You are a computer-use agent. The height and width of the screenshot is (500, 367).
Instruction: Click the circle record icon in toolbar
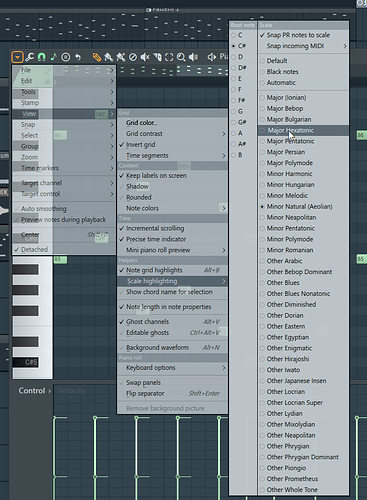click(x=66, y=57)
